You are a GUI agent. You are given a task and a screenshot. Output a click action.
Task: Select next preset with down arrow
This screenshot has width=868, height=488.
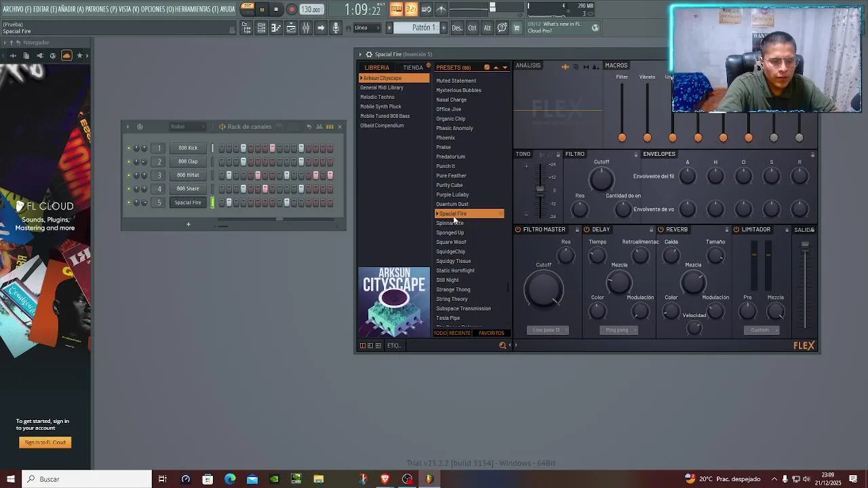coord(505,67)
